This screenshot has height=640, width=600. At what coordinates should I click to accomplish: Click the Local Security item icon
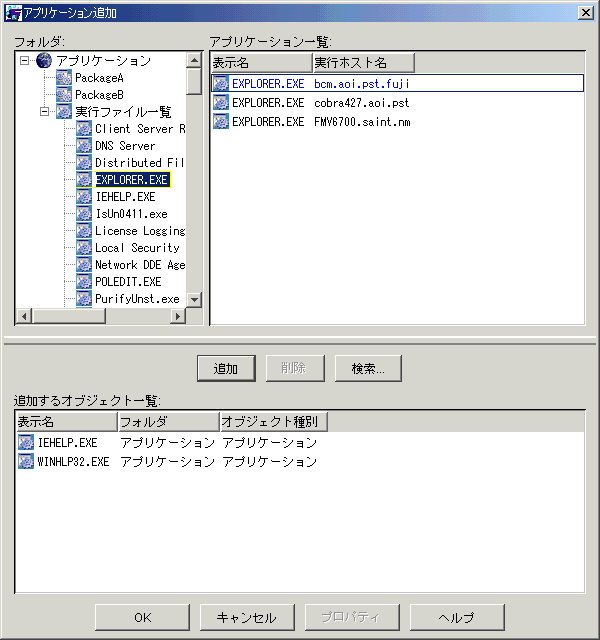(84, 248)
